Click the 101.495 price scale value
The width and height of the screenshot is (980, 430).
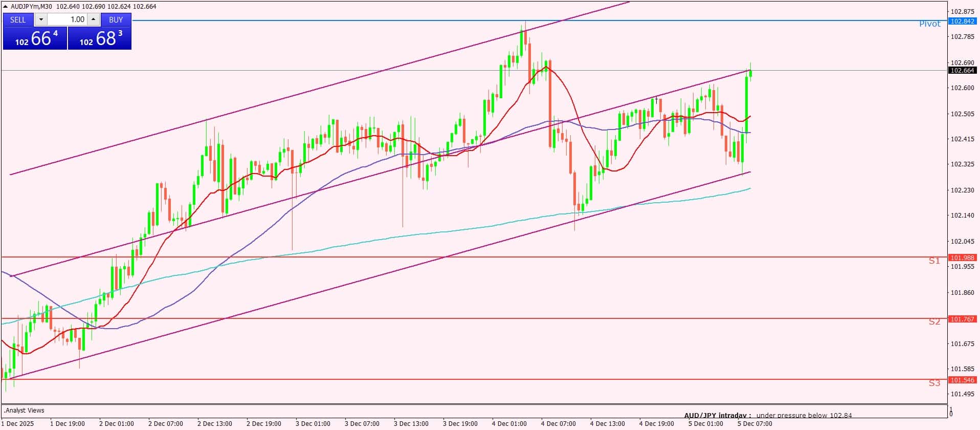click(962, 394)
